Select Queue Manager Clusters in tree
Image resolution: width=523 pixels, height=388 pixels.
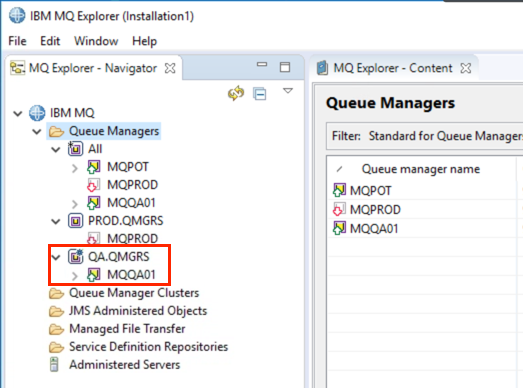click(x=134, y=293)
